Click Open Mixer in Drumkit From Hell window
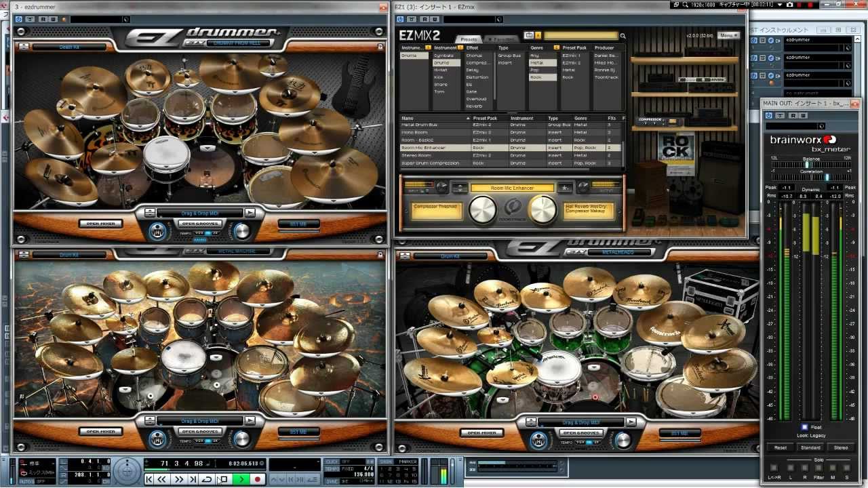This screenshot has width=868, height=488. pos(100,223)
